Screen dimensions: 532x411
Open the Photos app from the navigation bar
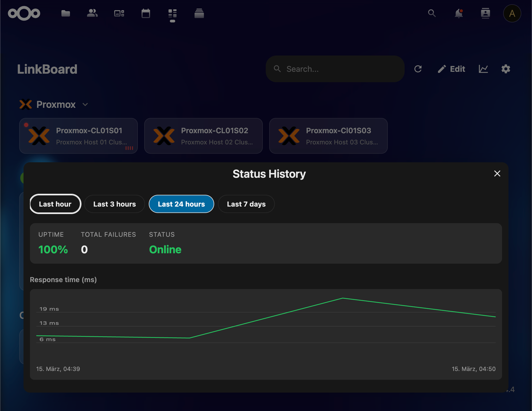coord(119,13)
